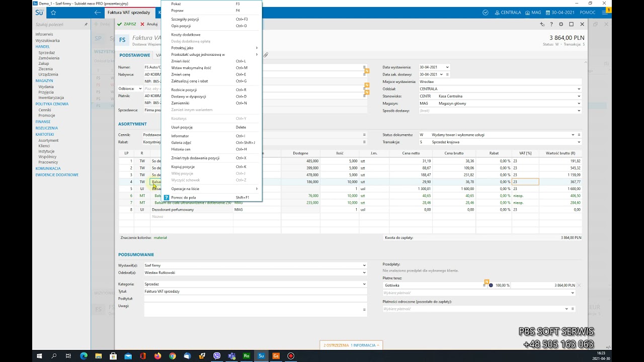644x362 pixels.
Task: Open Inwentaryzacja in sidebar
Action: pyautogui.click(x=51, y=98)
